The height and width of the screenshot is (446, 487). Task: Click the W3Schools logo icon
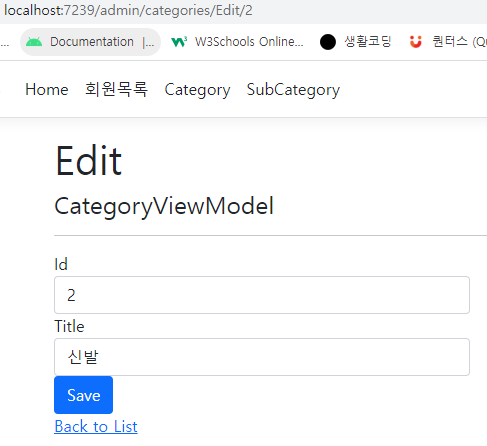pyautogui.click(x=179, y=42)
